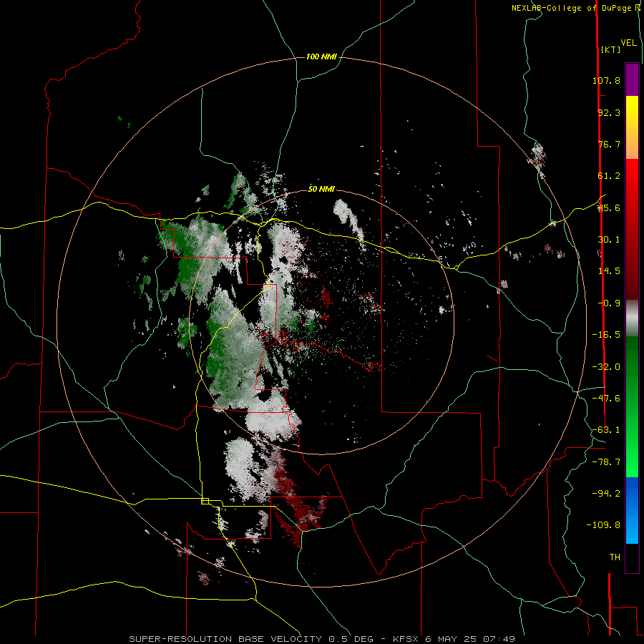Click the -0.9 value on velocity scale
The image size is (644, 644).
tap(609, 303)
